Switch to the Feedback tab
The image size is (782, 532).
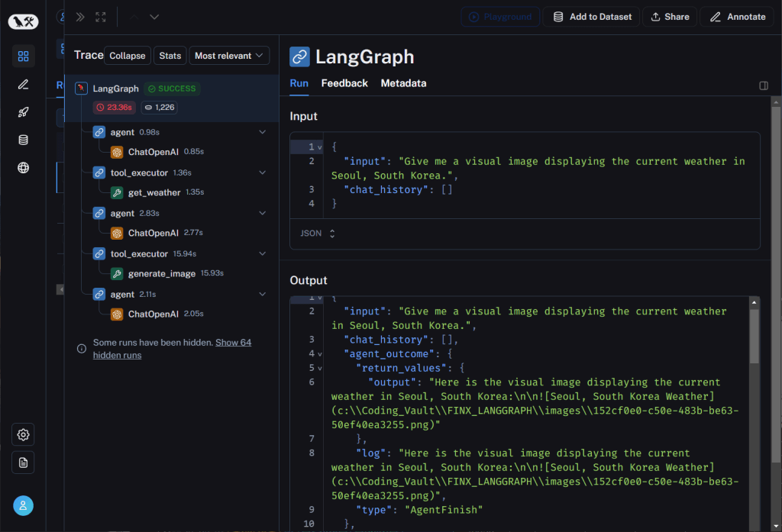point(344,83)
